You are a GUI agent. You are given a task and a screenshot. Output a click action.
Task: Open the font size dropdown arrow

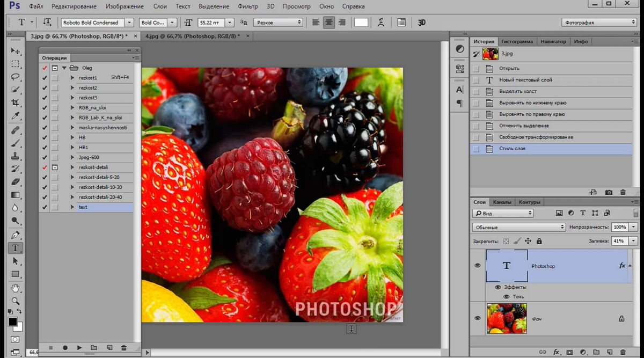(230, 23)
